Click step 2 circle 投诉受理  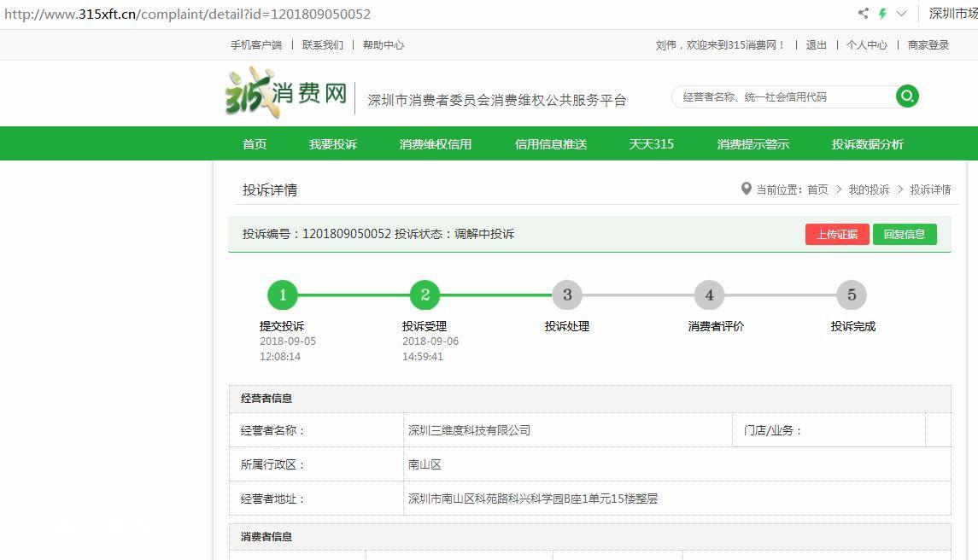425,295
